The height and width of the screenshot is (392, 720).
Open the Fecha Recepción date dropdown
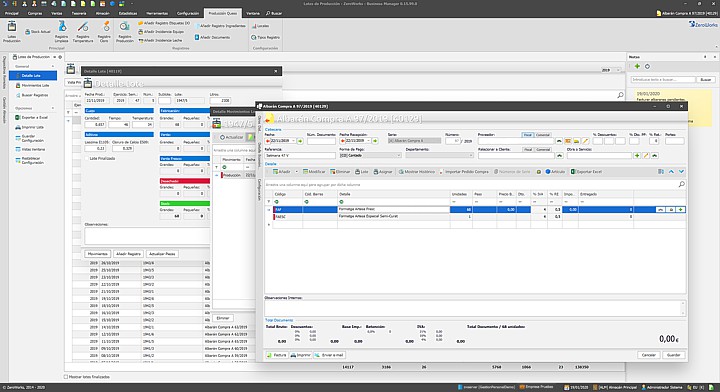368,141
